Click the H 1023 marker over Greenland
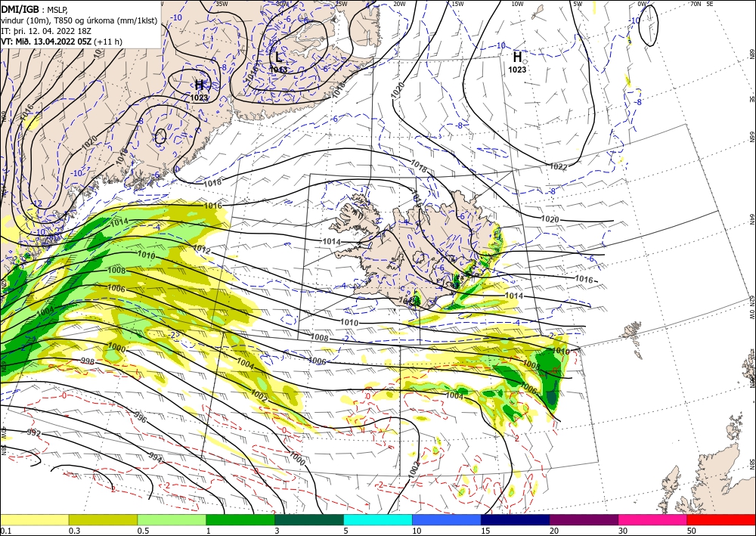 coord(199,90)
